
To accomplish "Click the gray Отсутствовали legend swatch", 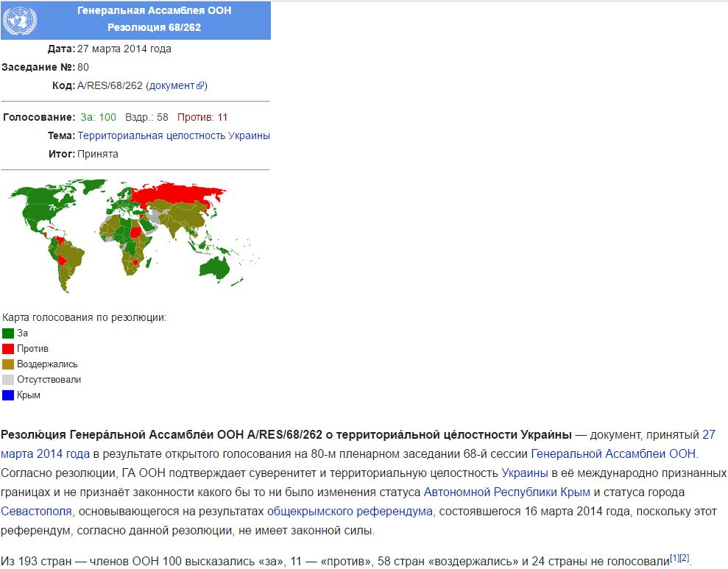I will coord(8,380).
